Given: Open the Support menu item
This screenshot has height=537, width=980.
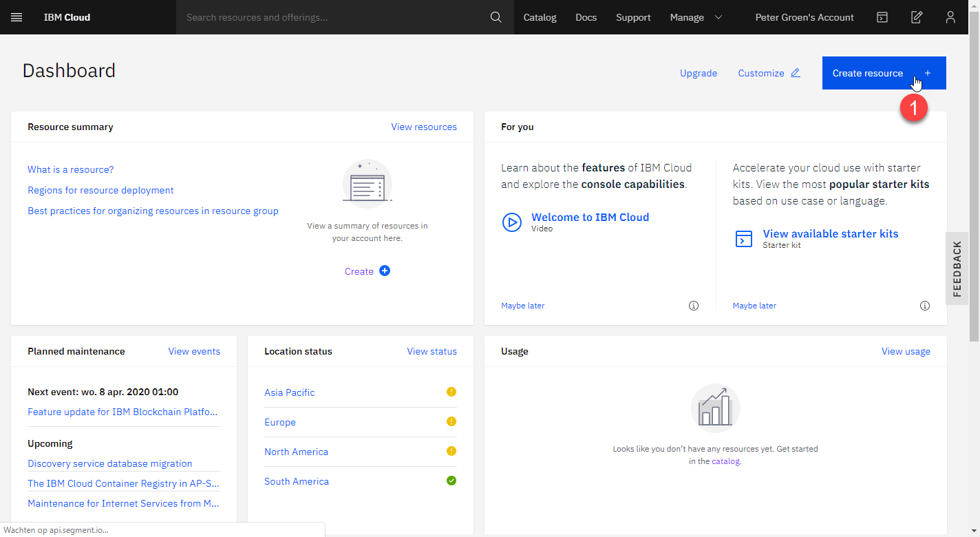Looking at the screenshot, I should click(x=633, y=17).
